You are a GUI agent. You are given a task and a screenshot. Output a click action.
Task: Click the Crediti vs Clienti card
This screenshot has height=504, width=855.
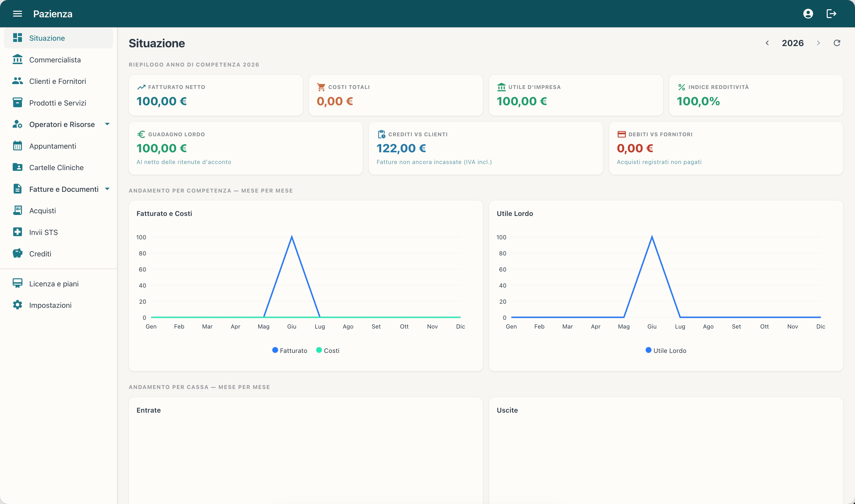(486, 148)
